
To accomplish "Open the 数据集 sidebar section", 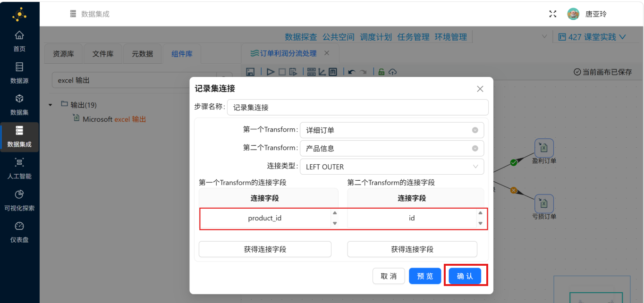I will click(x=19, y=105).
